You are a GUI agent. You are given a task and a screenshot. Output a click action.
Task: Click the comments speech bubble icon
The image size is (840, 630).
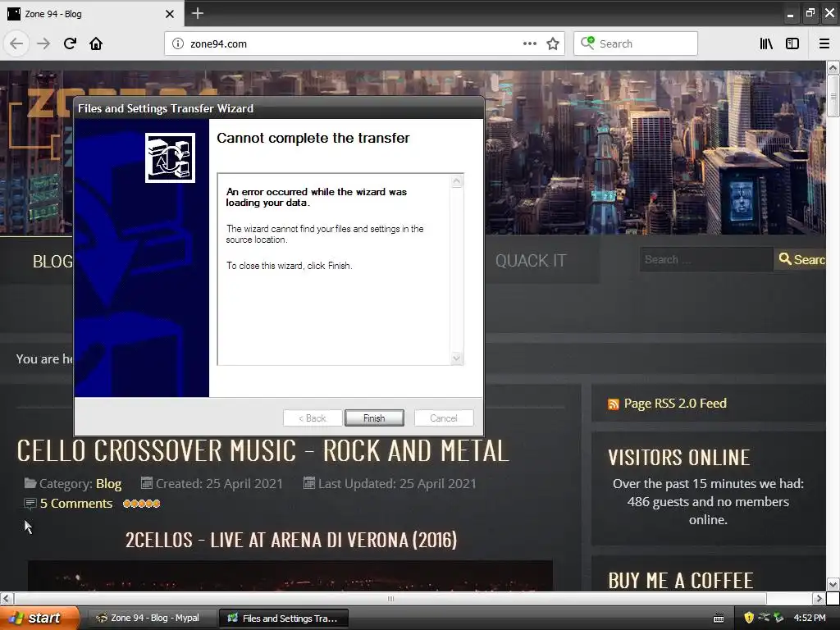click(x=30, y=504)
